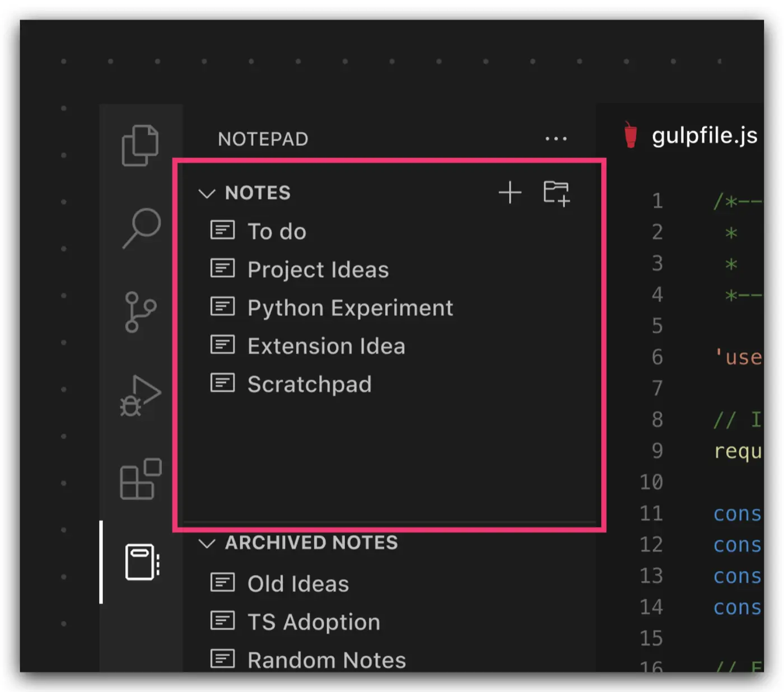784x692 pixels.
Task: Collapse the NOTES section
Action: tap(207, 194)
